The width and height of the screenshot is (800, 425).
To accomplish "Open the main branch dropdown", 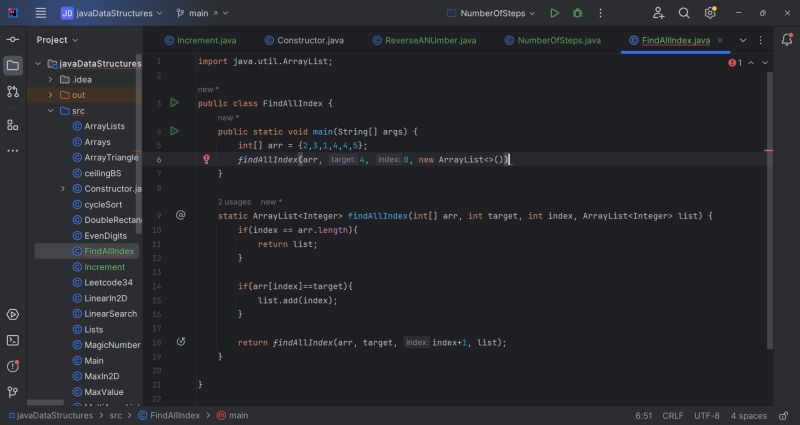I will point(203,13).
